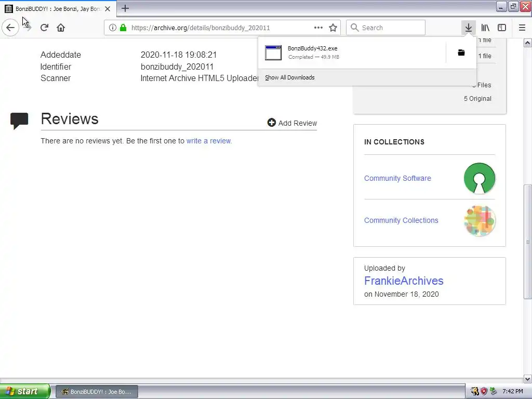Click the Reviews speech bubble icon

coord(19,121)
